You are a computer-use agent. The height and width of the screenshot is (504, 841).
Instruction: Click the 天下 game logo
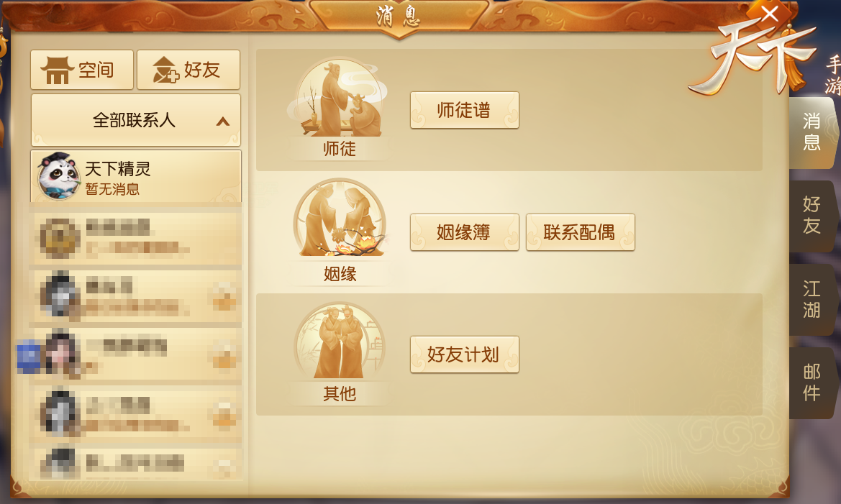click(x=755, y=58)
